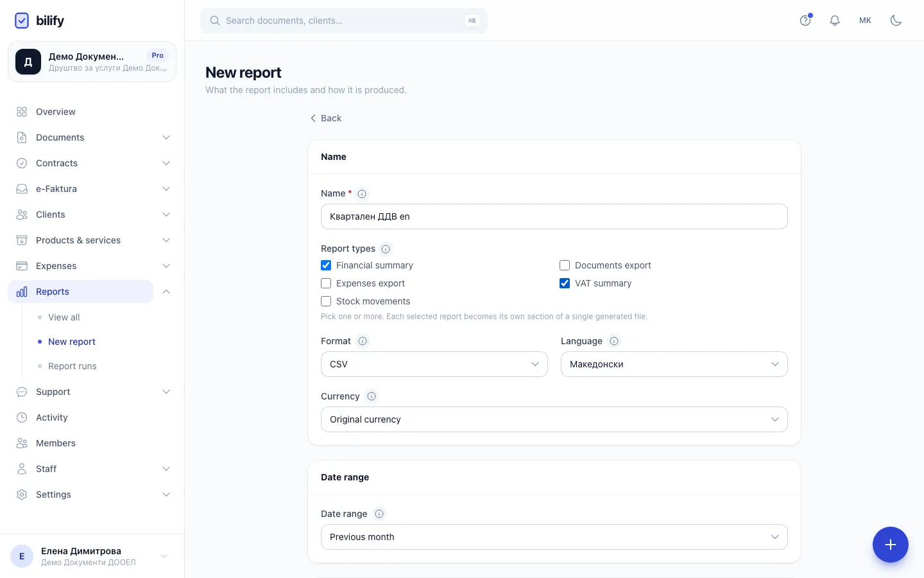Open the Currency dropdown
The width and height of the screenshot is (924, 578).
554,419
